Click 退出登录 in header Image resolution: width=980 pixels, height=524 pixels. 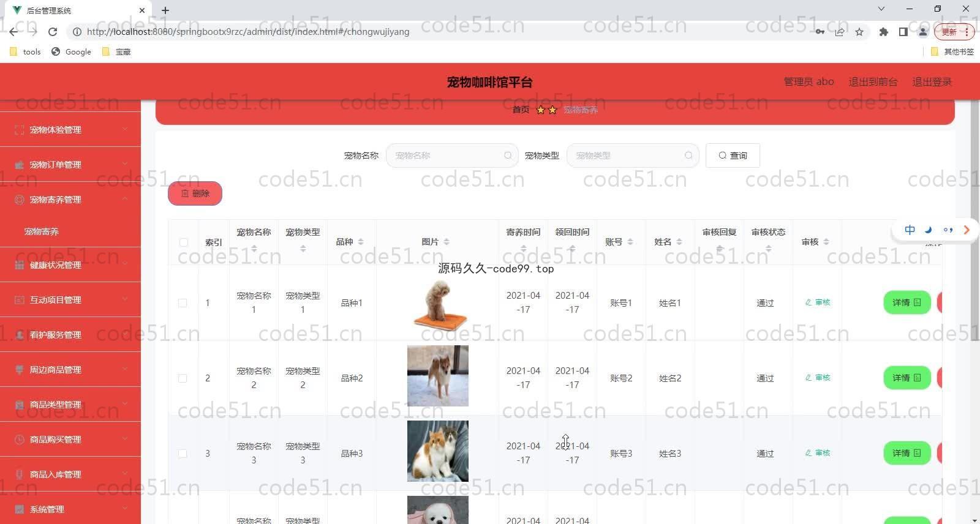pos(932,81)
